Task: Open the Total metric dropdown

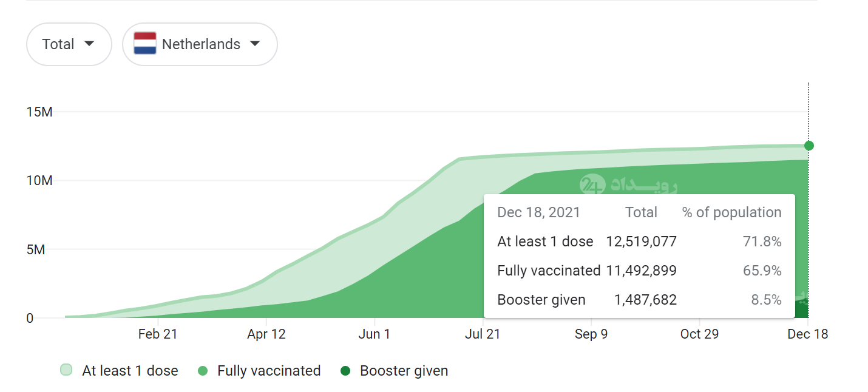Action: pos(69,44)
